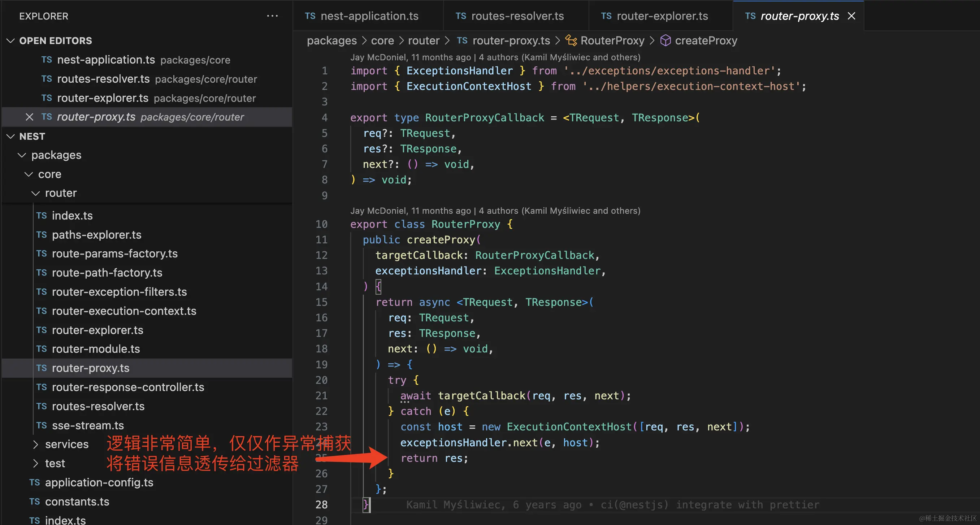Collapse the router folder

35,193
